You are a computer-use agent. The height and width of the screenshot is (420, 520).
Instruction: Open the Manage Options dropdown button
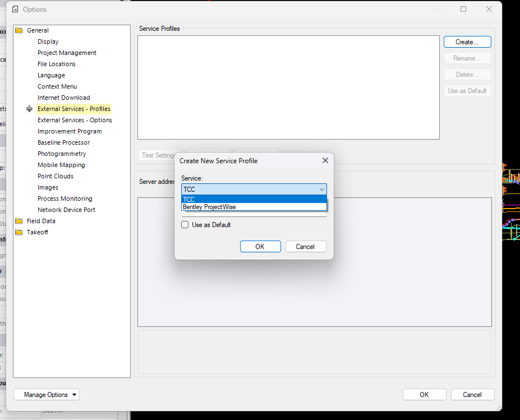point(47,394)
